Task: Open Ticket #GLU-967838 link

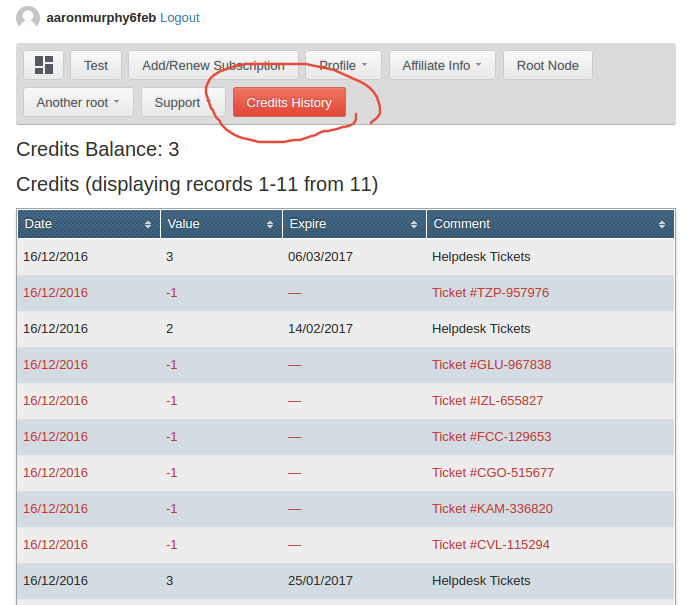Action: coord(491,365)
